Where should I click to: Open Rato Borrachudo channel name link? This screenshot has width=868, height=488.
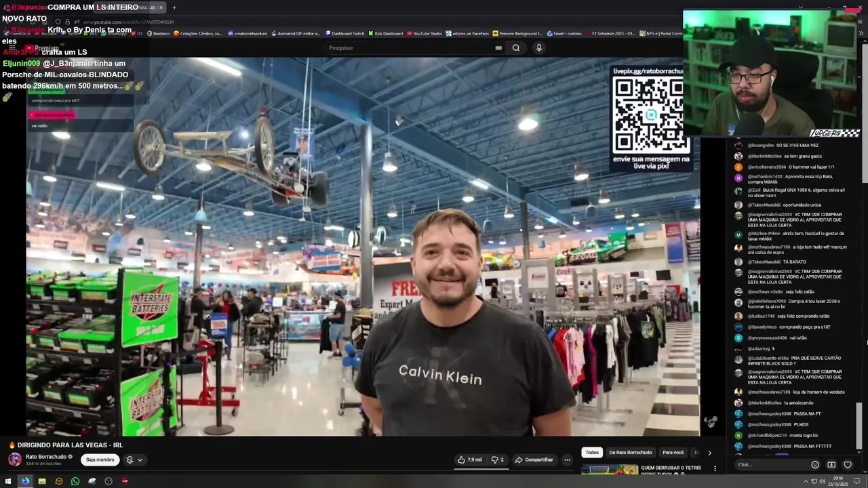(46, 457)
